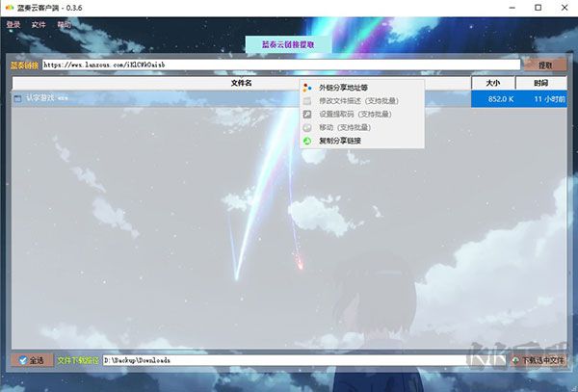This screenshot has width=578, height=392.
Task: Open the 帮助 menu
Action: pos(65,24)
